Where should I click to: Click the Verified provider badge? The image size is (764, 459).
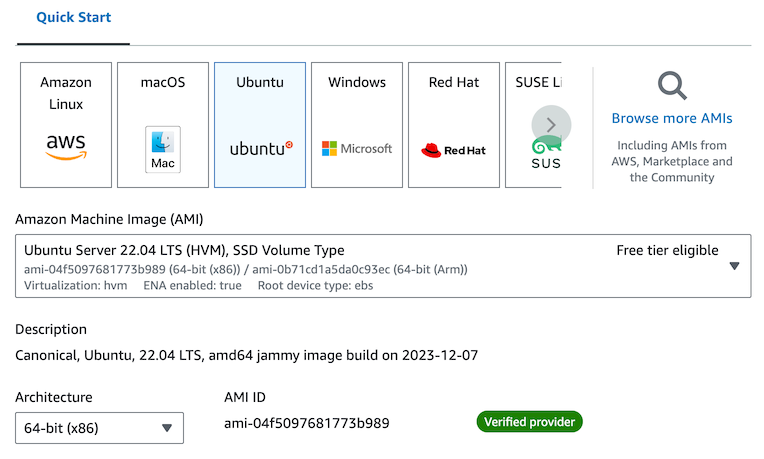pyautogui.click(x=529, y=422)
